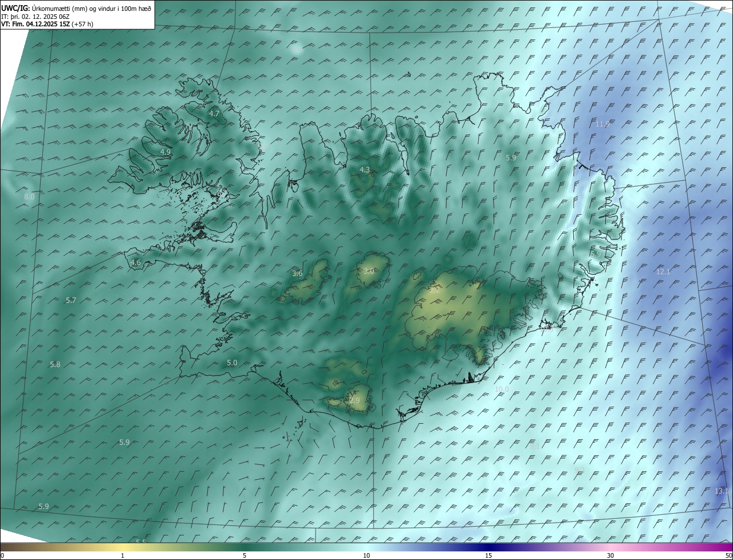Click the color scale tick labeled 10

tap(366, 555)
